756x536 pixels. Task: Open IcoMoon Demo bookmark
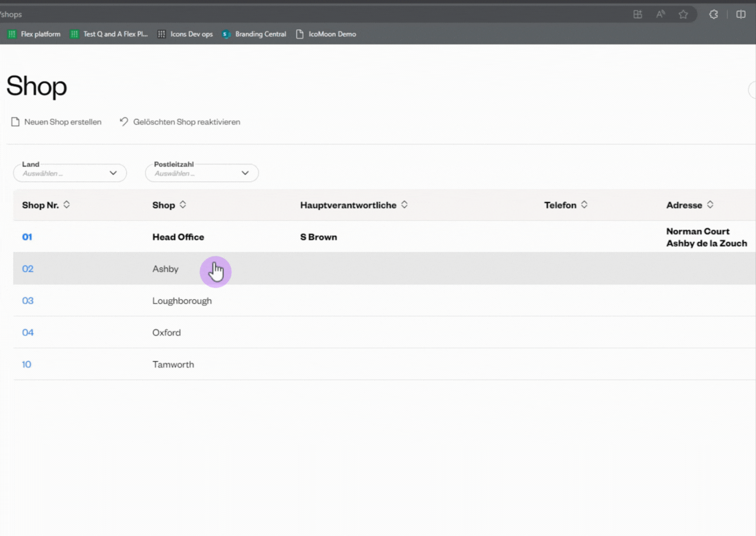[326, 34]
